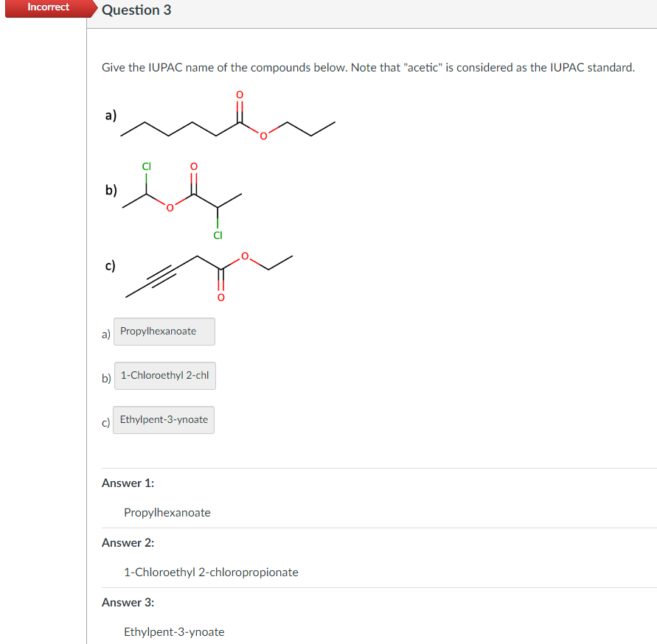Click the carbonyl oxygen in structure b
This screenshot has width=657, height=644.
point(193,166)
